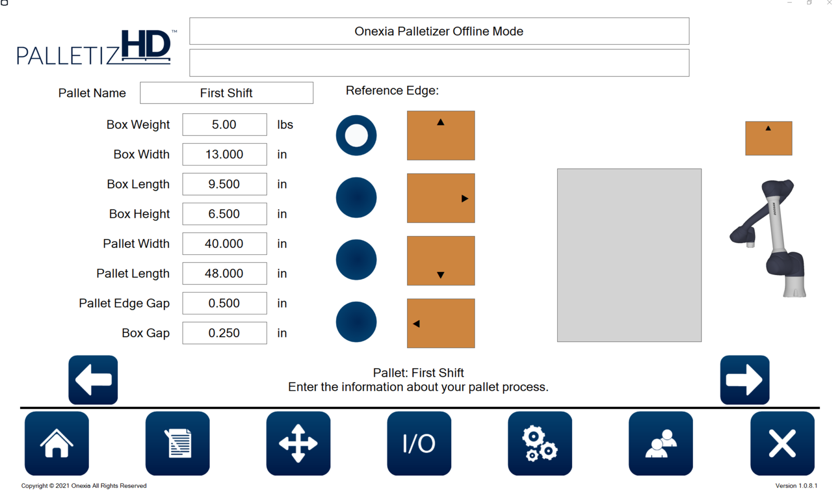This screenshot has height=504, width=840.
Task: Click the user management icon
Action: pyautogui.click(x=660, y=444)
